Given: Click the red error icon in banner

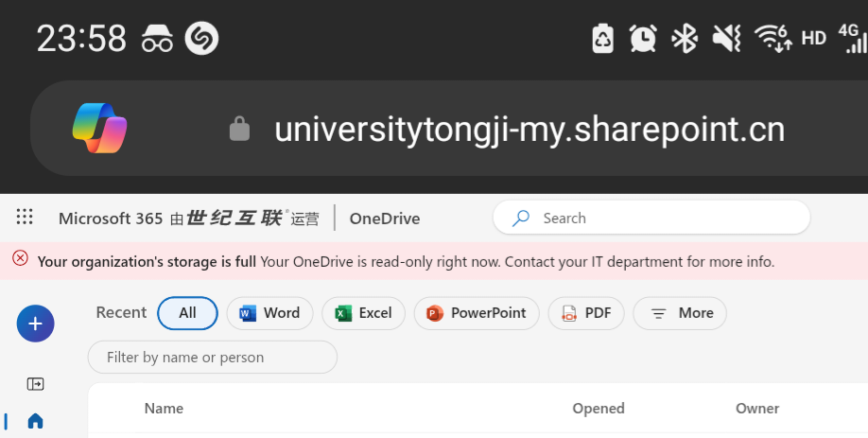Looking at the screenshot, I should click(21, 258).
